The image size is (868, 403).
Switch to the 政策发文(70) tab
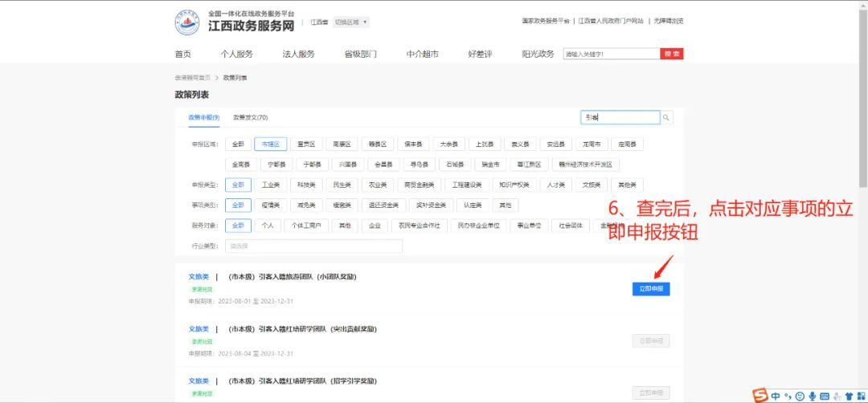click(x=250, y=118)
